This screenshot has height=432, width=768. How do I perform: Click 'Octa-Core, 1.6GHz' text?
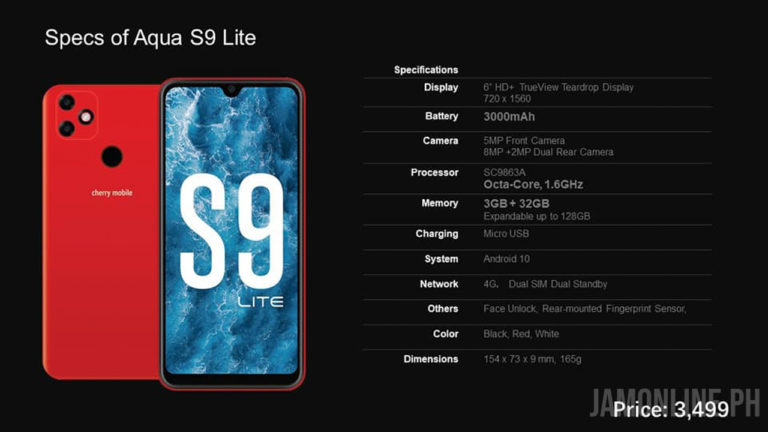pos(533,185)
